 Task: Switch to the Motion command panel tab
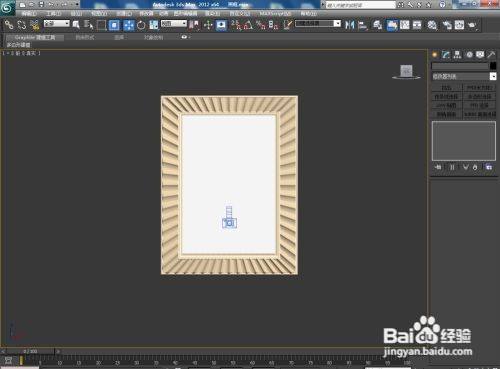coord(469,55)
